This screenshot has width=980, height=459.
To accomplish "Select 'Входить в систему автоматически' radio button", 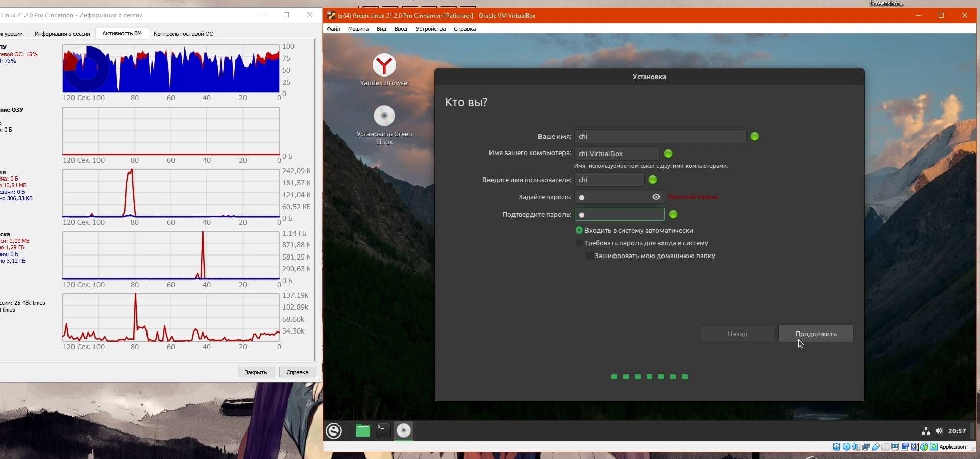I will 579,231.
